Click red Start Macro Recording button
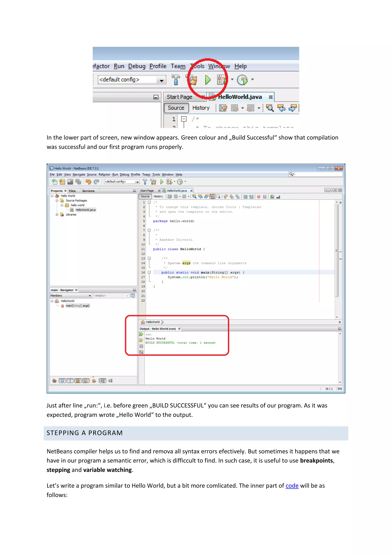Image resolution: width=392 pixels, height=555 pixels. [x=259, y=196]
